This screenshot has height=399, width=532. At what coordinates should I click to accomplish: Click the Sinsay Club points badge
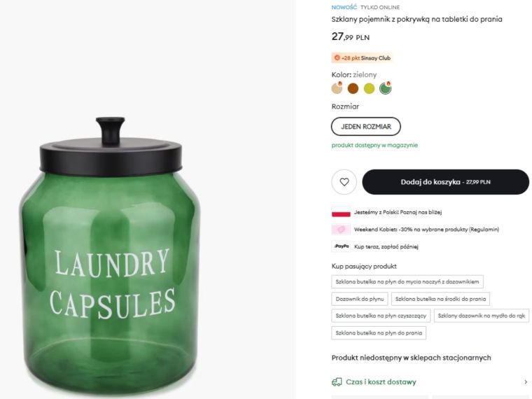[x=362, y=58]
